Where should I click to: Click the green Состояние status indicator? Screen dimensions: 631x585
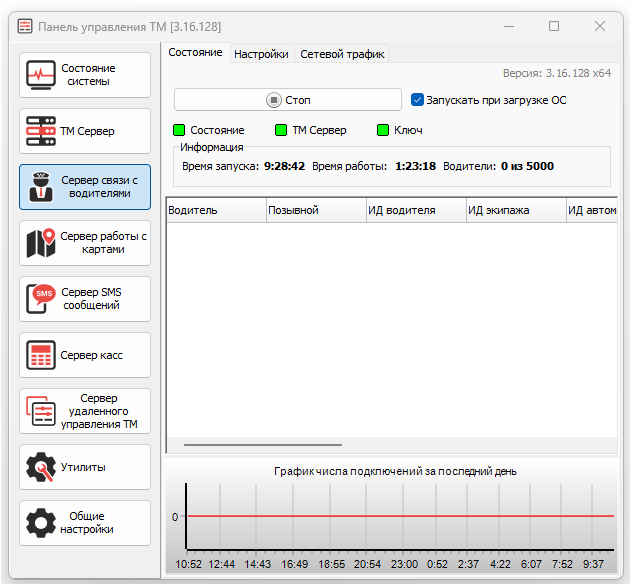coord(179,130)
